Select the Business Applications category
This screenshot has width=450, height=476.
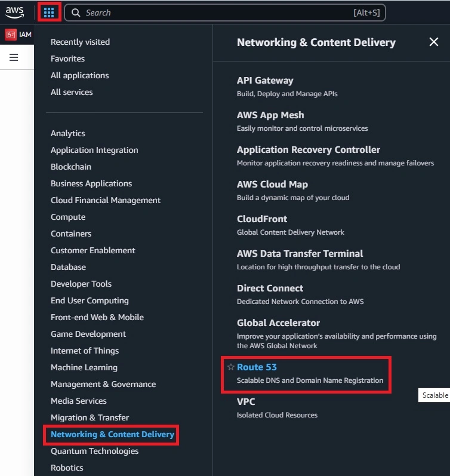(91, 183)
